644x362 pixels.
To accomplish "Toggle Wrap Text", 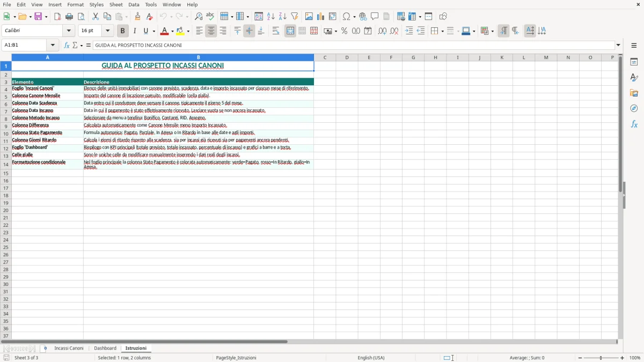I will [x=276, y=31].
